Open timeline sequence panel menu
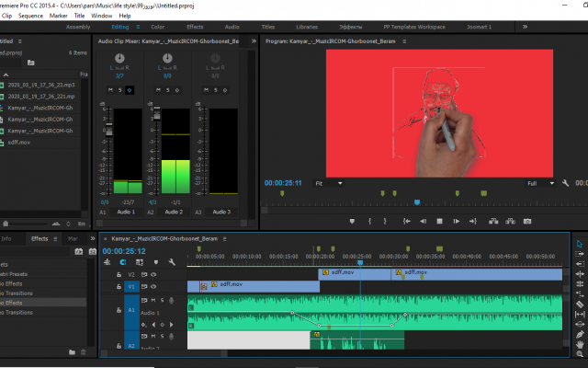The width and height of the screenshot is (588, 368). [x=224, y=239]
